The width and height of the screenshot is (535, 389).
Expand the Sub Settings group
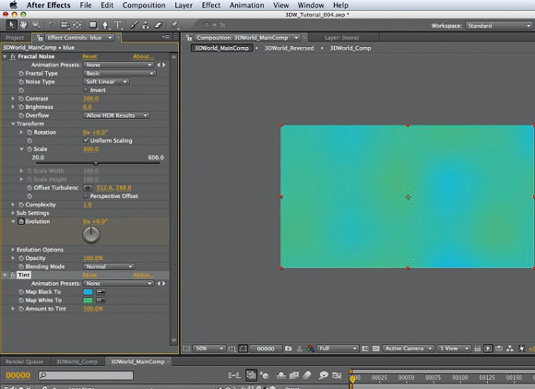pos(13,213)
